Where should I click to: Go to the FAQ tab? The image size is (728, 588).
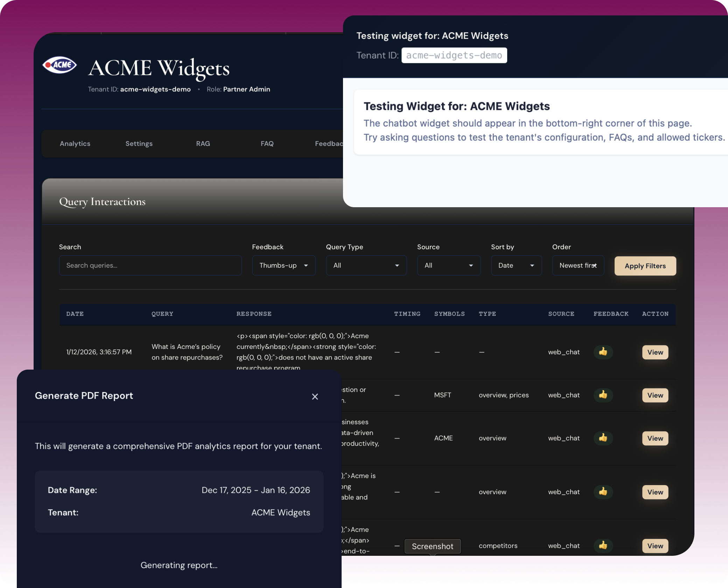[267, 143]
